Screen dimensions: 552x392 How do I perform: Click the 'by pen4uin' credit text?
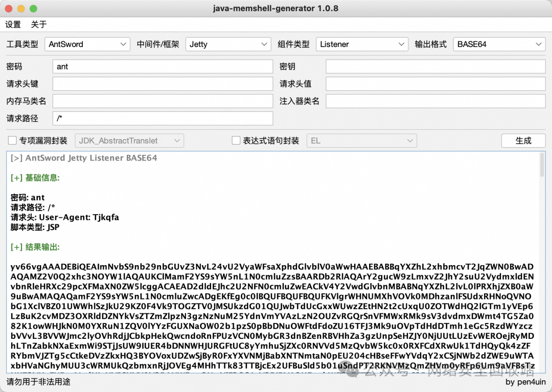525,382
